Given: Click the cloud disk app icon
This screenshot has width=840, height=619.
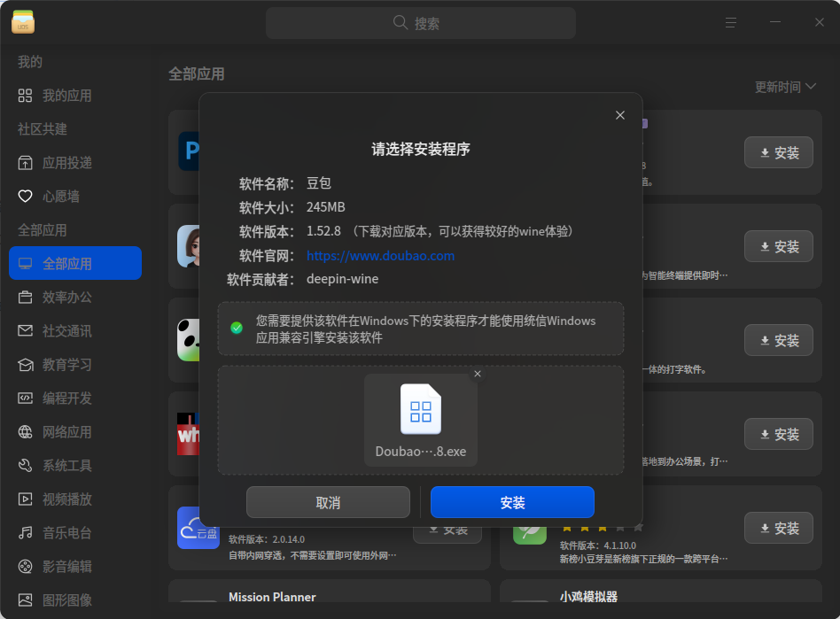Looking at the screenshot, I should (198, 528).
